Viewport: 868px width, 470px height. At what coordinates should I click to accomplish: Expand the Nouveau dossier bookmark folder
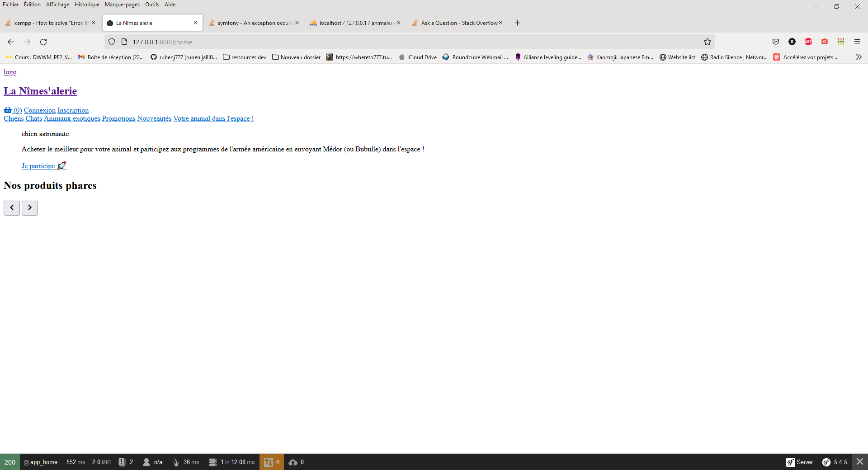(297, 57)
